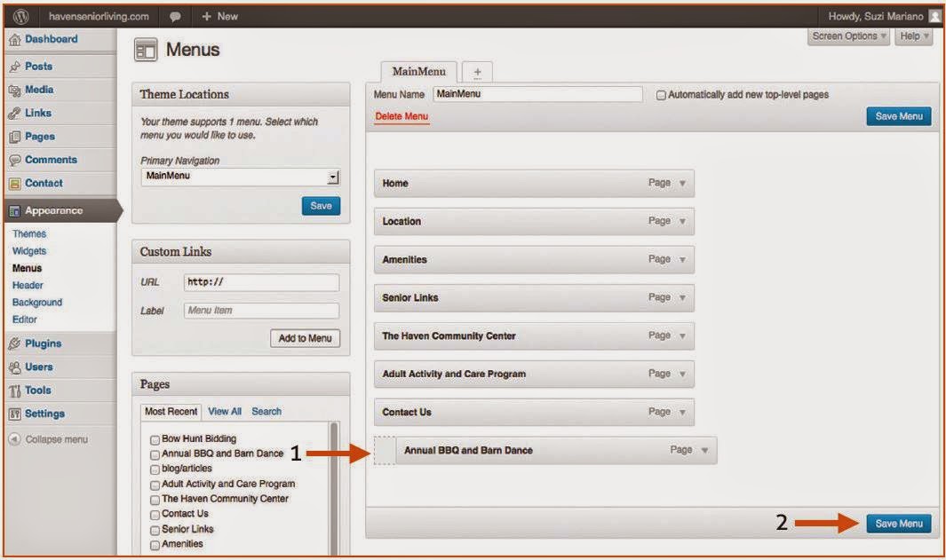Open havenseniorliving.com site link
The height and width of the screenshot is (560, 946).
[99, 17]
